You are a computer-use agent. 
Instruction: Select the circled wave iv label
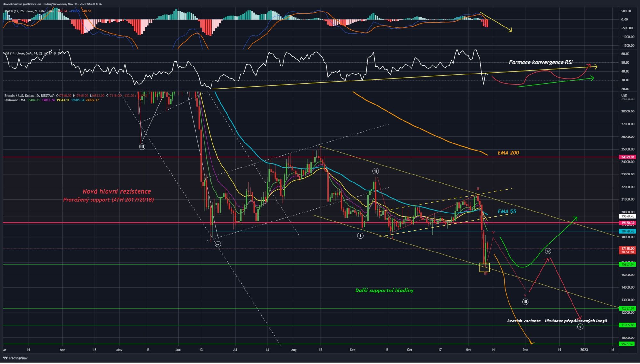pos(548,251)
